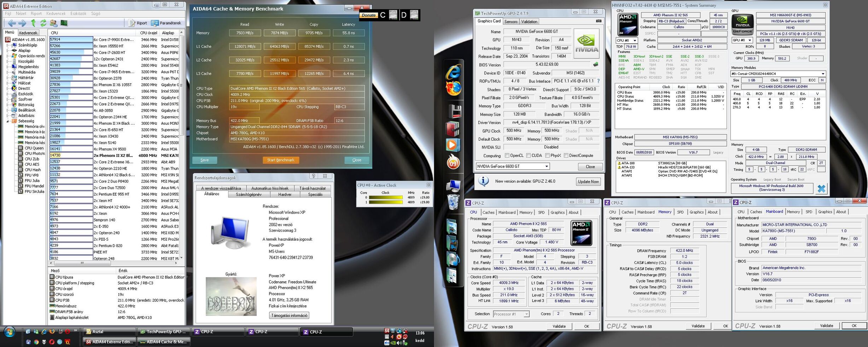Click the GPU-Z screenshot camera icon

598,21
